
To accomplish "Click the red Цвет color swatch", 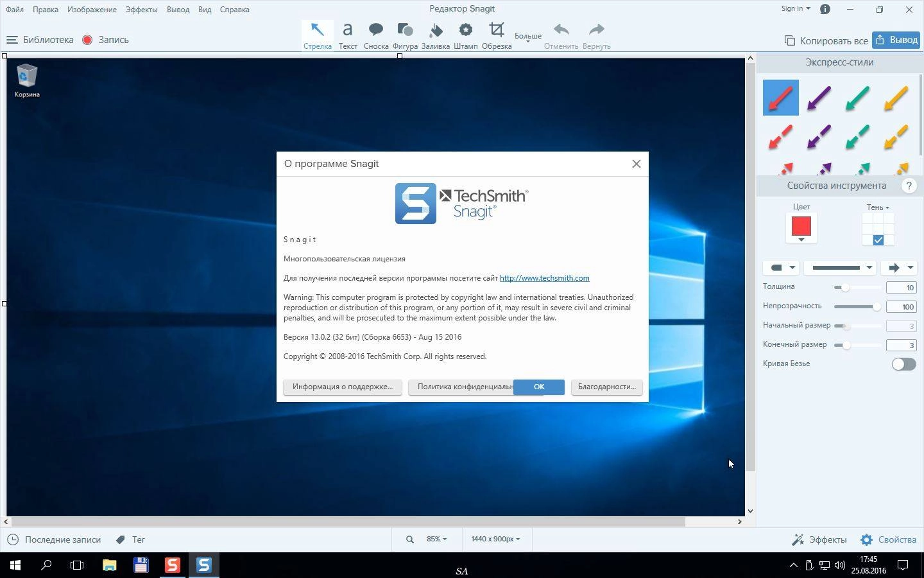I will coord(801,226).
